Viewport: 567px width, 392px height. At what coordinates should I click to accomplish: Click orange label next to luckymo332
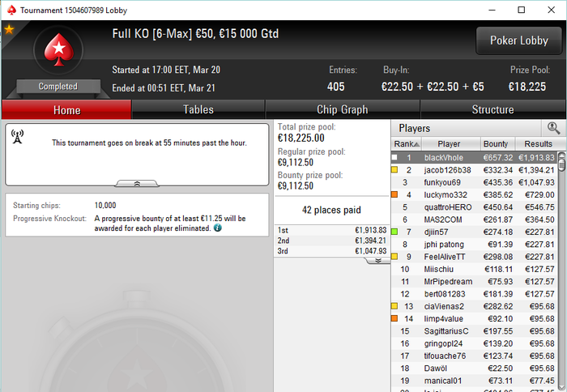coord(394,194)
